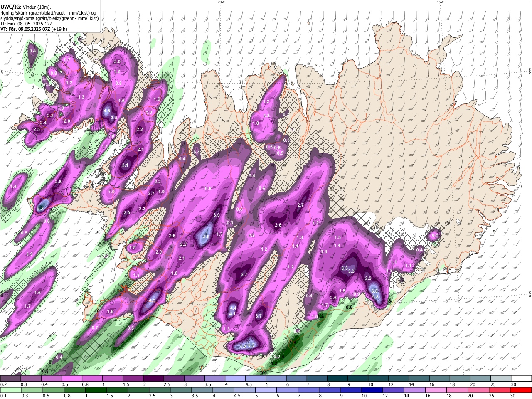Image resolution: width=532 pixels, height=399 pixels.
Task: Click the '6.5' precipitation value on the map
Action: point(374,291)
